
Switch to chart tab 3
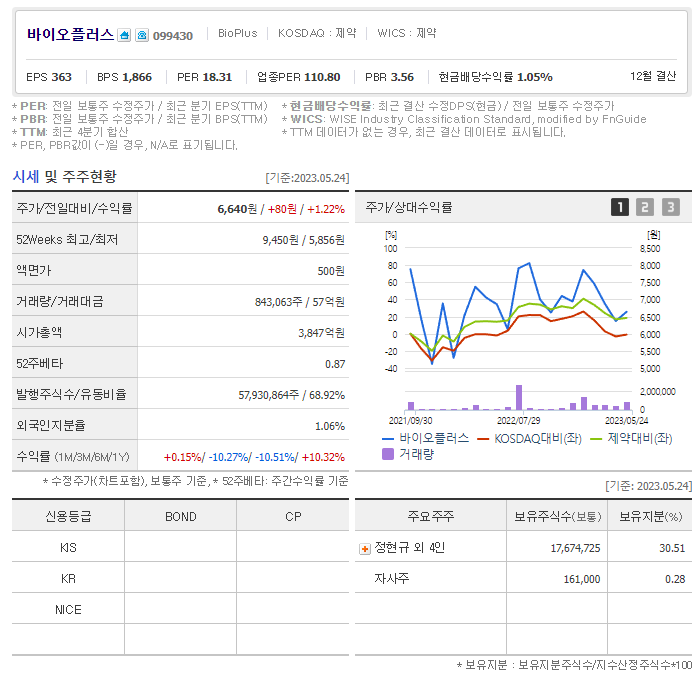(x=671, y=207)
